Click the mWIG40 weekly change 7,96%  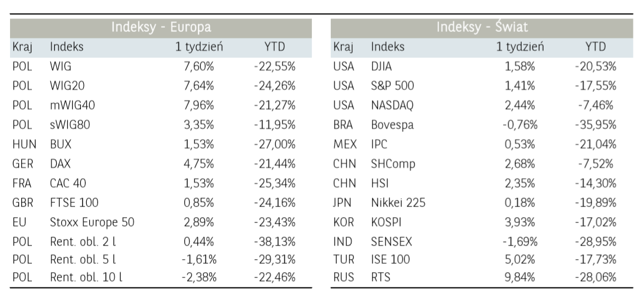point(199,105)
